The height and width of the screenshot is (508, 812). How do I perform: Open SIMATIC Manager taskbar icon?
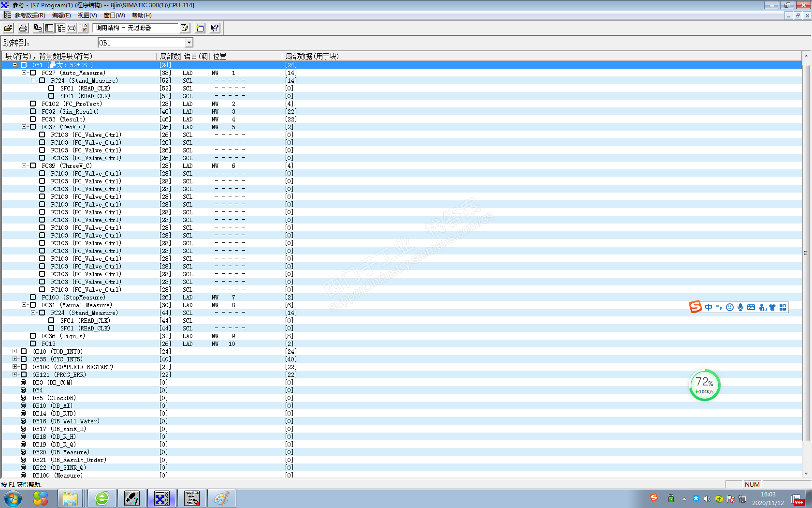(x=132, y=498)
